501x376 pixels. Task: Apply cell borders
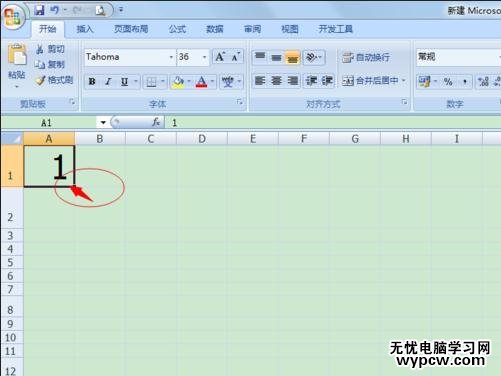(x=151, y=82)
